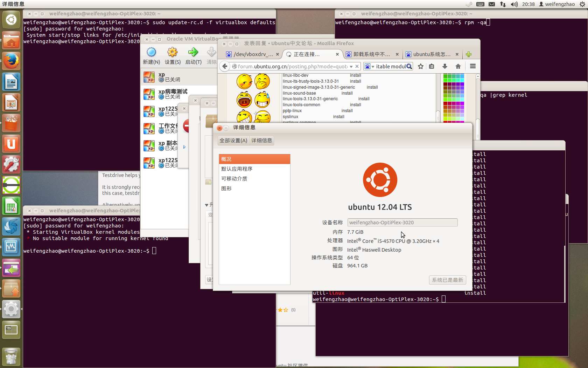Open the URL history dropdown arrow
Screen dimensions: 588x368
(x=351, y=66)
